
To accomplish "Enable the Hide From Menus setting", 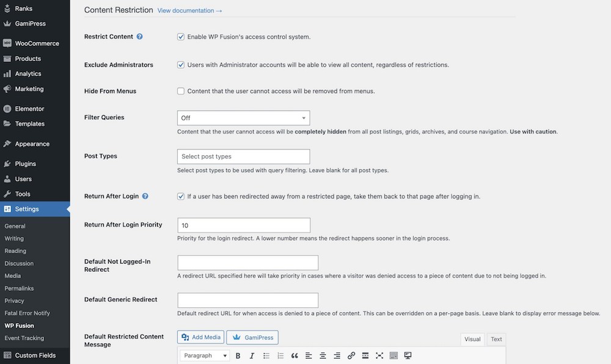I will click(180, 91).
